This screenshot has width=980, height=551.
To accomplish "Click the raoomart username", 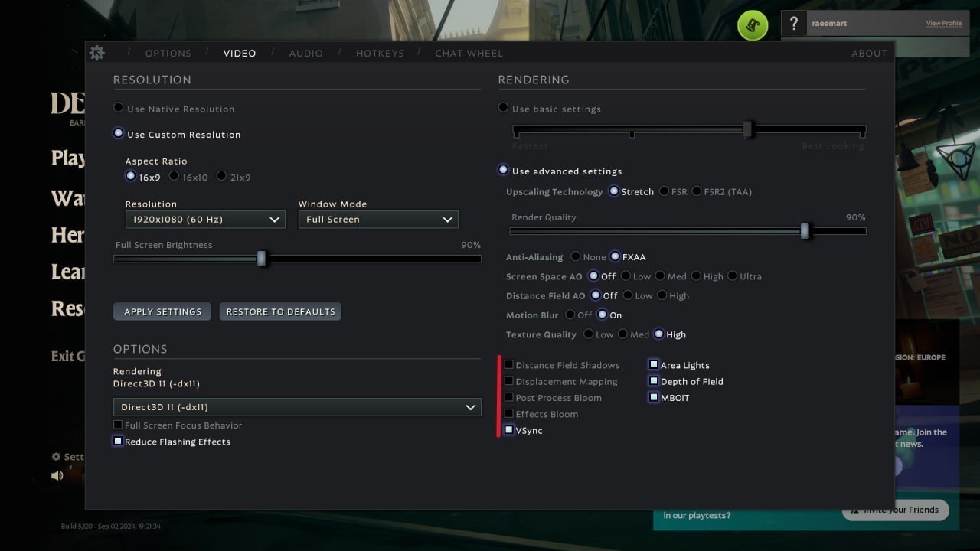I will coord(829,24).
